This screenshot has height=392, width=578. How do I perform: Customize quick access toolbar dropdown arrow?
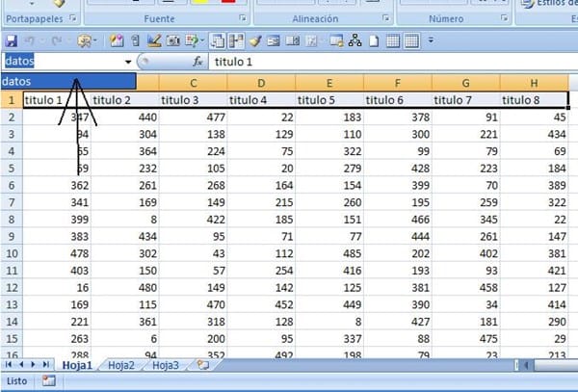coord(431,40)
